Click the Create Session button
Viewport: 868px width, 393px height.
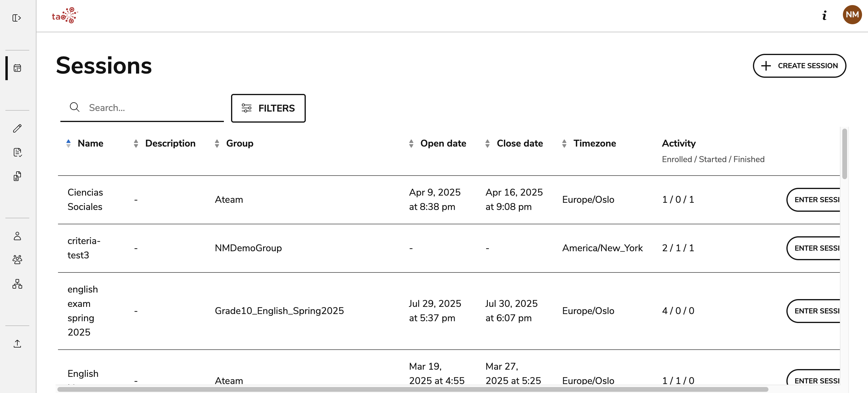(799, 66)
